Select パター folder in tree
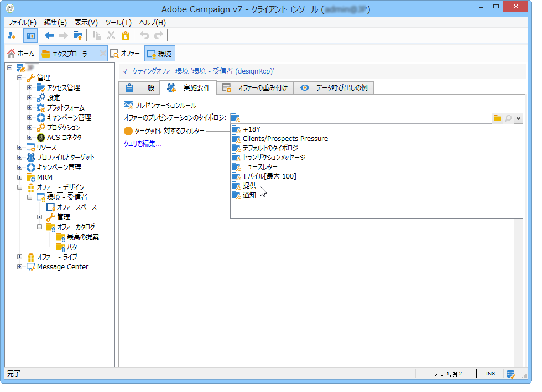This screenshot has height=392, width=542. 75,247
